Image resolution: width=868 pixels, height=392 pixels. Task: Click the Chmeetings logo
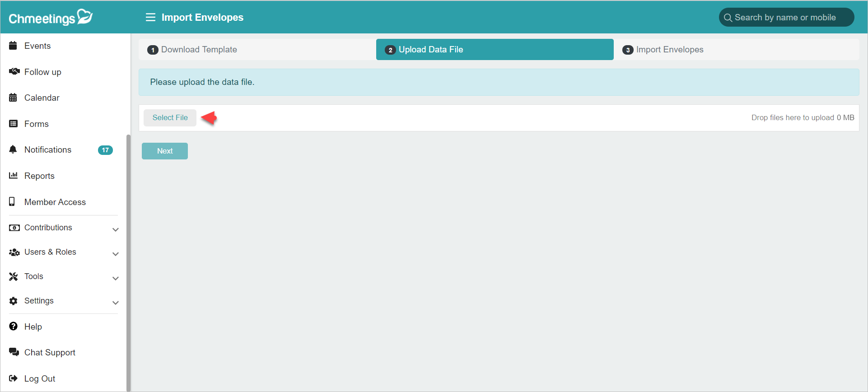coord(51,17)
